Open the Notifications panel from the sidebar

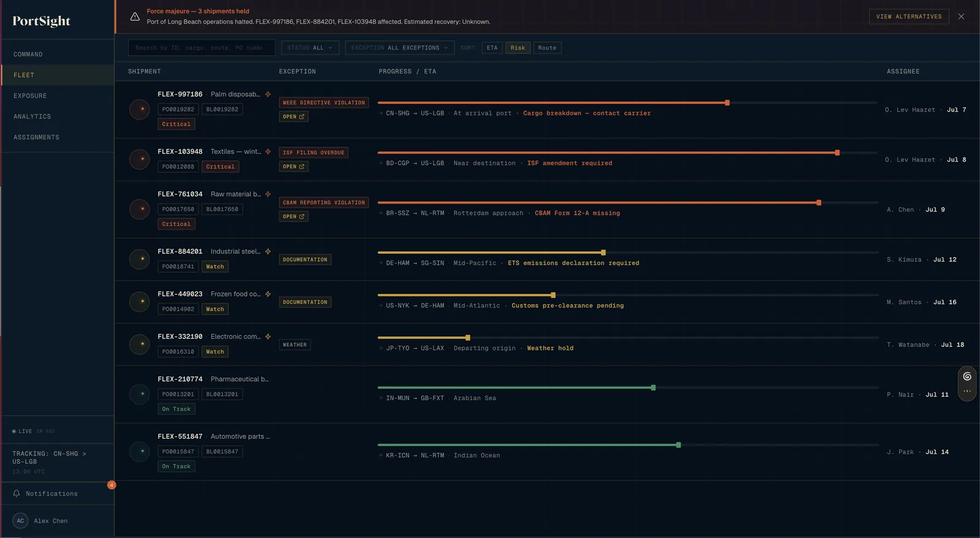(58, 493)
